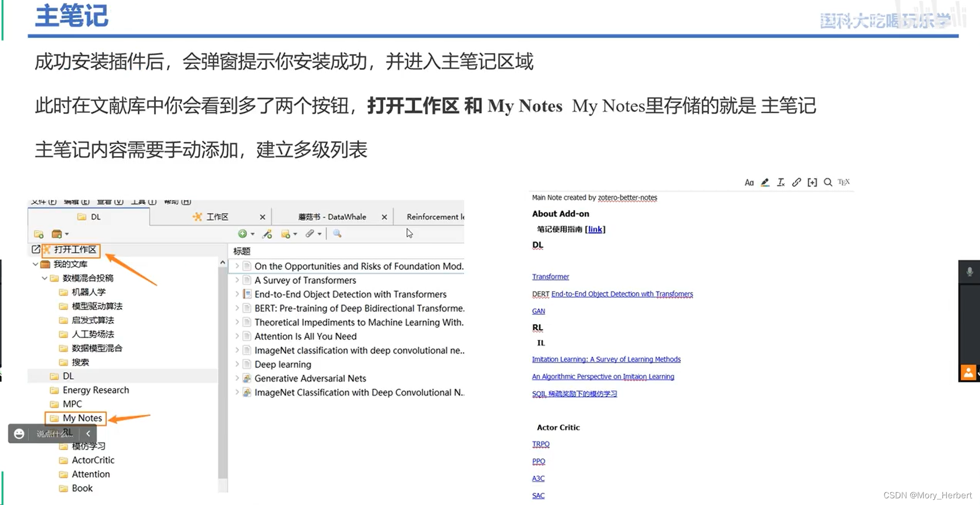Image resolution: width=980 pixels, height=505 pixels.
Task: Open the 笔记使用指南 link
Action: coord(595,229)
